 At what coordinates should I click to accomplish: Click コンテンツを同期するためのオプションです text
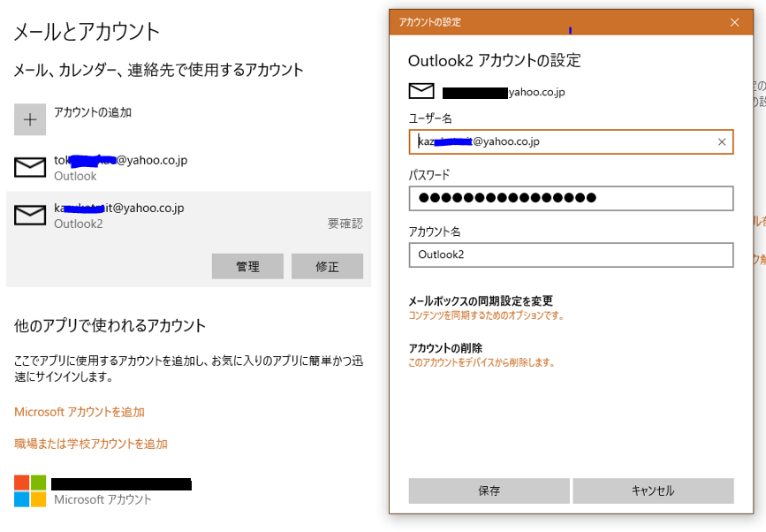486,315
